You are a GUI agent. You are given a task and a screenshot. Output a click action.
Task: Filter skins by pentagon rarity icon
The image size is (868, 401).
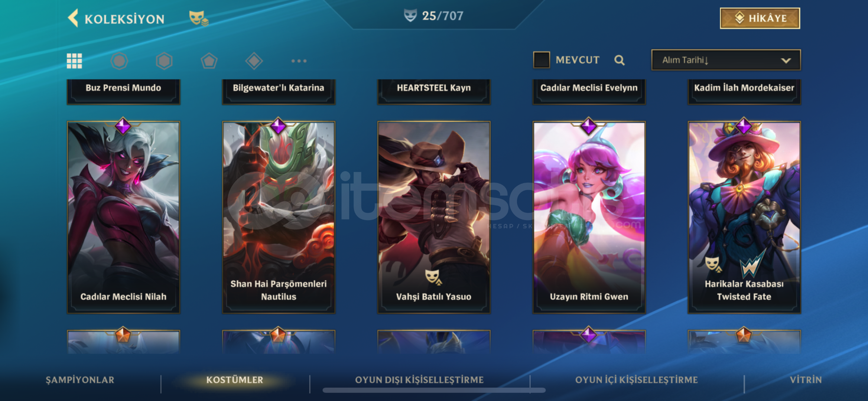(209, 61)
